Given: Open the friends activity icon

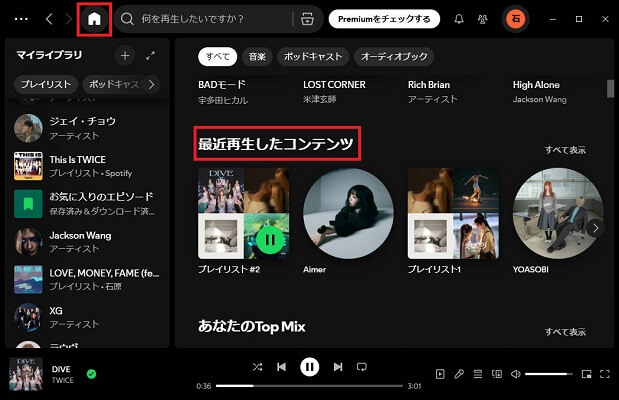Looking at the screenshot, I should pyautogui.click(x=482, y=19).
